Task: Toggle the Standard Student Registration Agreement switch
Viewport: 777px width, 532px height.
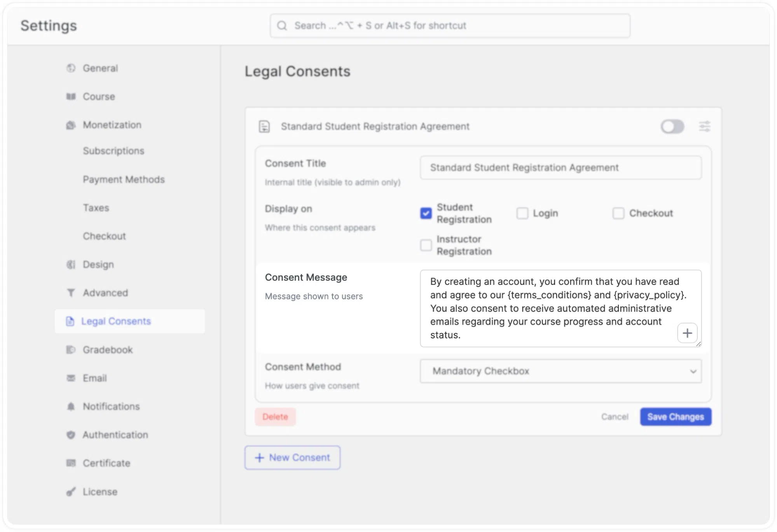Action: coord(672,126)
